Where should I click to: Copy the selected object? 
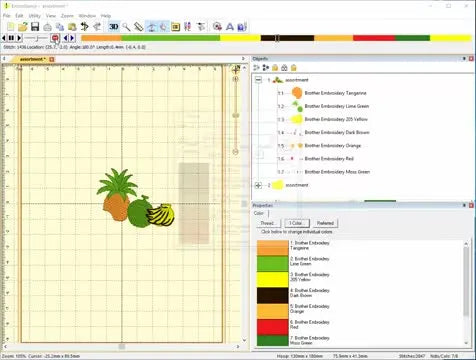click(60, 27)
